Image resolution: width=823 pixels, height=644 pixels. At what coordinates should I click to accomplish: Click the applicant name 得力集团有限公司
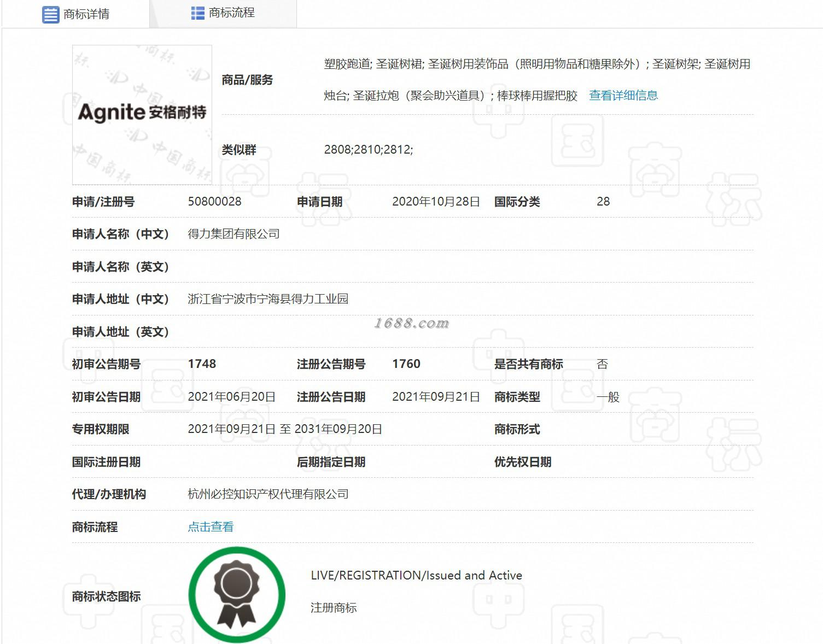[234, 234]
